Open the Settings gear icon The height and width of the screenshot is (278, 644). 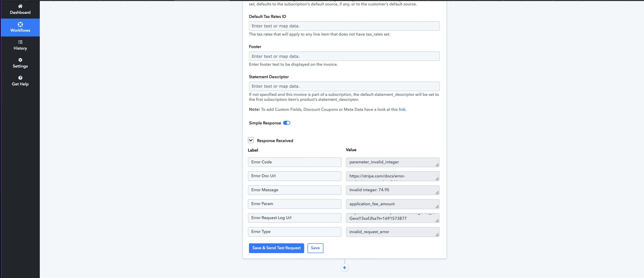[20, 60]
